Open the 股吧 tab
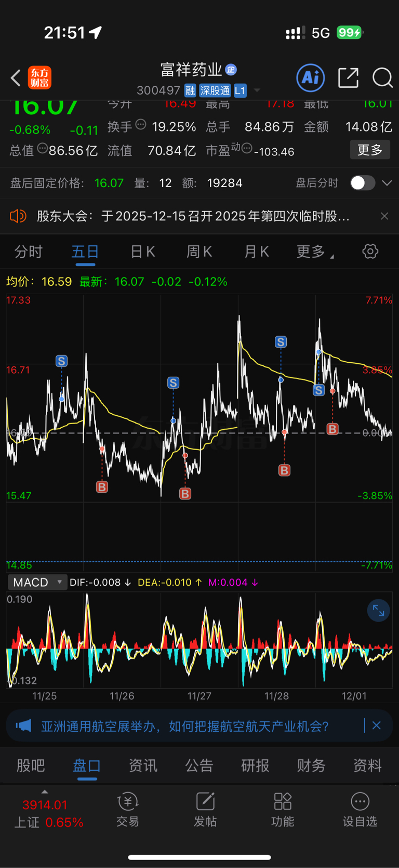Screen dimensions: 399x868 31,766
